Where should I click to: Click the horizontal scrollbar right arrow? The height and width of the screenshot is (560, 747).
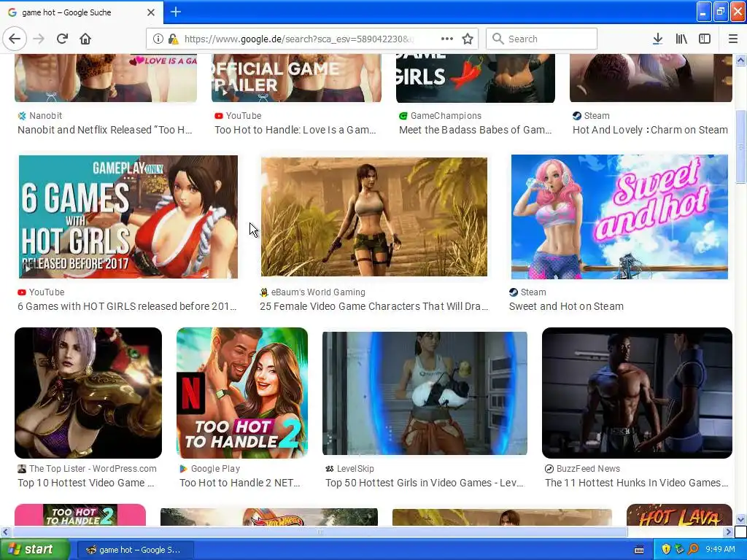coord(728,532)
